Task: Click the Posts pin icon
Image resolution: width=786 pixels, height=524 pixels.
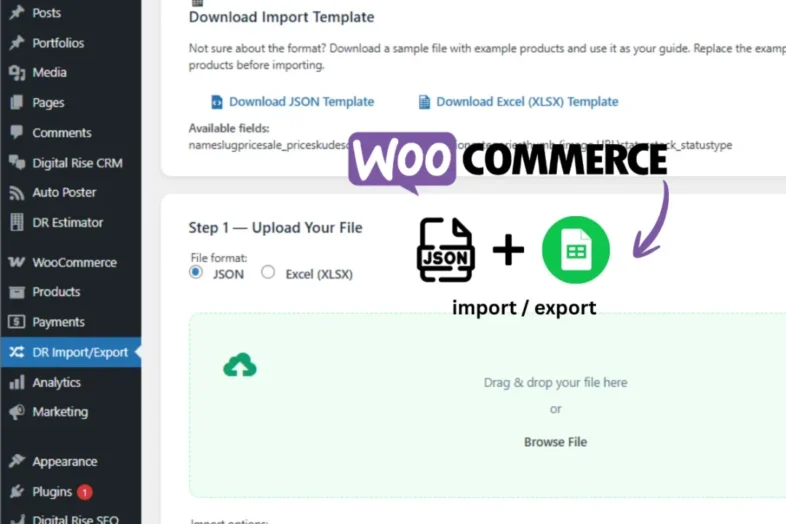Action: click(x=17, y=13)
